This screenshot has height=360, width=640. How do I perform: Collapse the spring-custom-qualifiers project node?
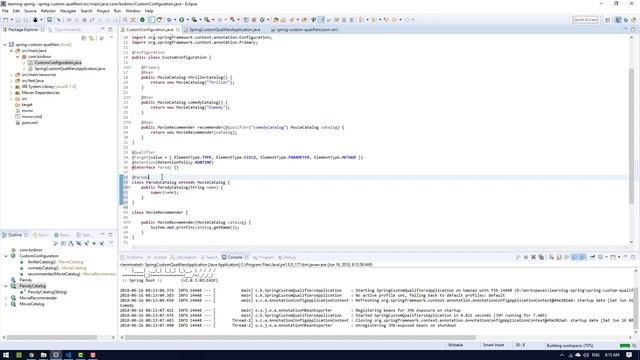click(5, 44)
